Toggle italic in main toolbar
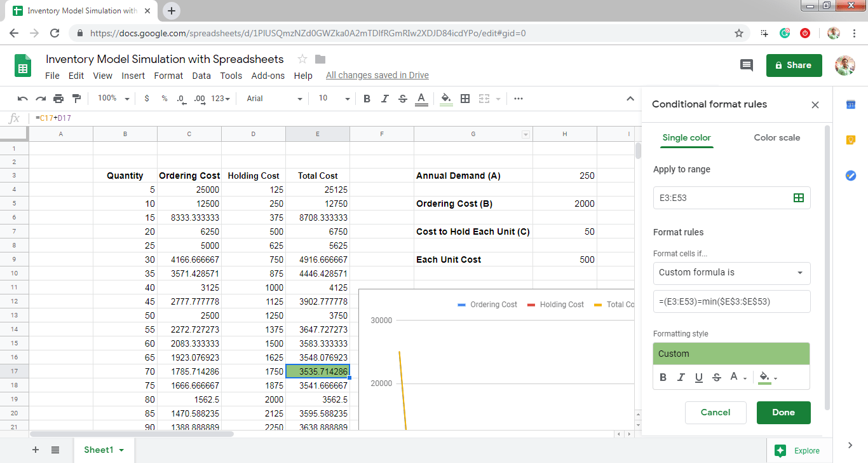 (x=384, y=99)
